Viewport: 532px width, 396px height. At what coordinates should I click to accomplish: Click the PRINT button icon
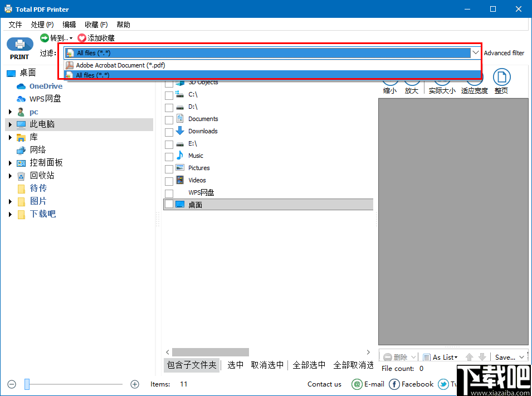click(x=19, y=44)
